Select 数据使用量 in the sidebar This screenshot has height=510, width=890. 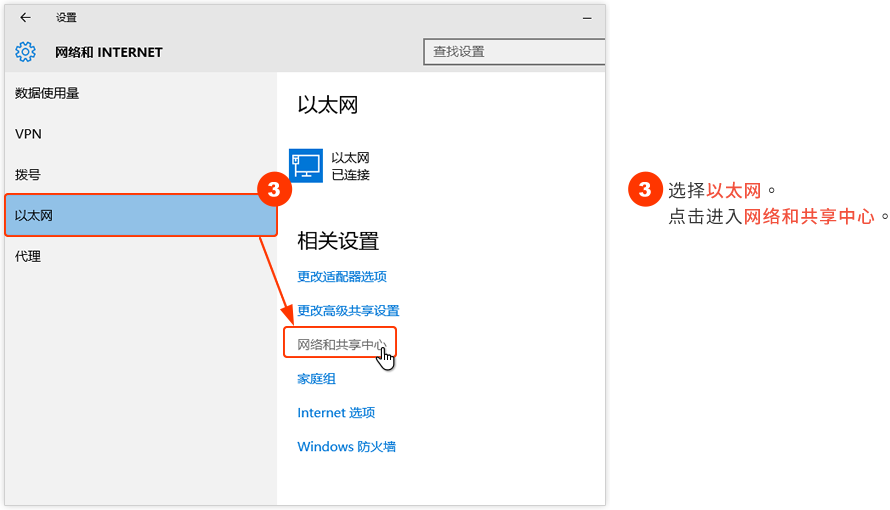click(x=47, y=93)
